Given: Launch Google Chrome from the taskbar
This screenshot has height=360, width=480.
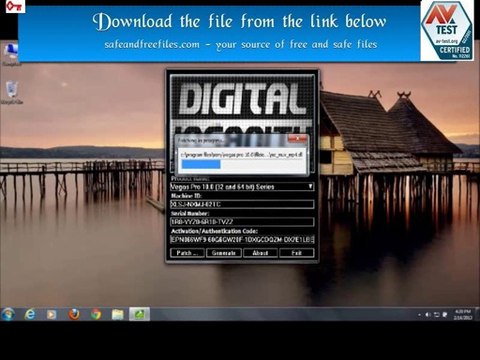Looking at the screenshot, I should [x=96, y=314].
